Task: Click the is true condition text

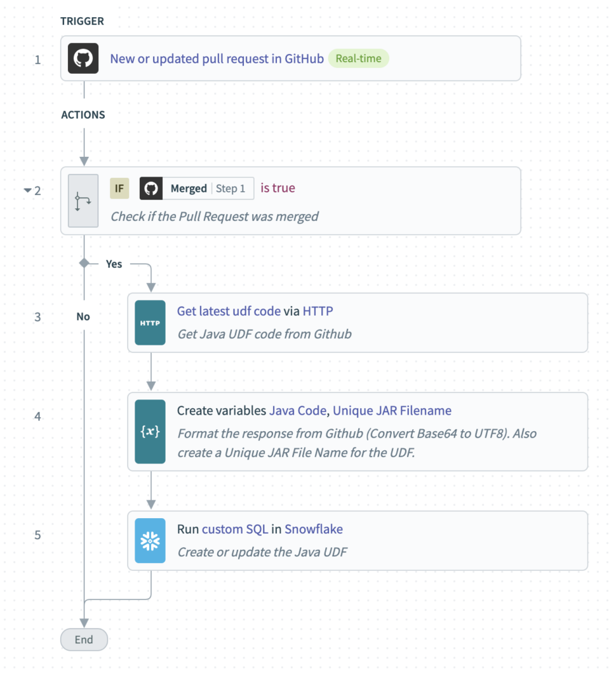Action: pos(277,188)
